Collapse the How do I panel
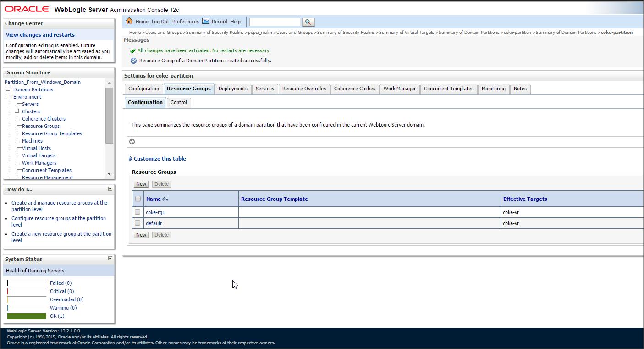Screen dimensions: 644x349 [110, 189]
